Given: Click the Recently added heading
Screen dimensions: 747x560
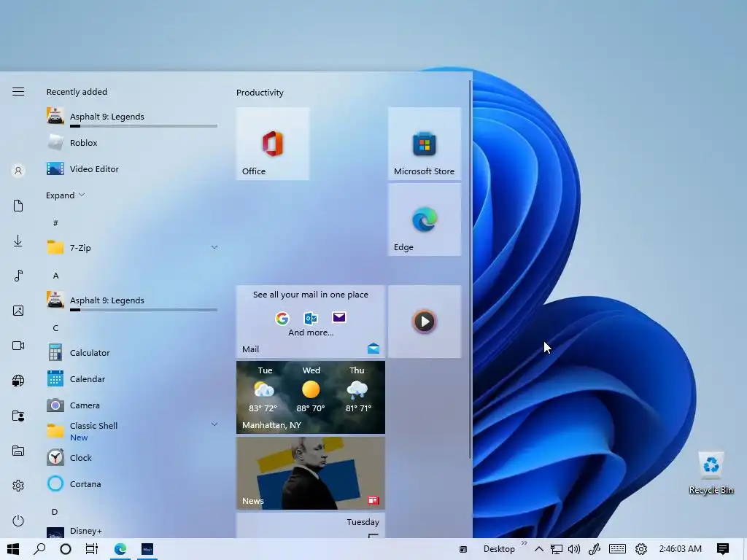Looking at the screenshot, I should click(77, 92).
